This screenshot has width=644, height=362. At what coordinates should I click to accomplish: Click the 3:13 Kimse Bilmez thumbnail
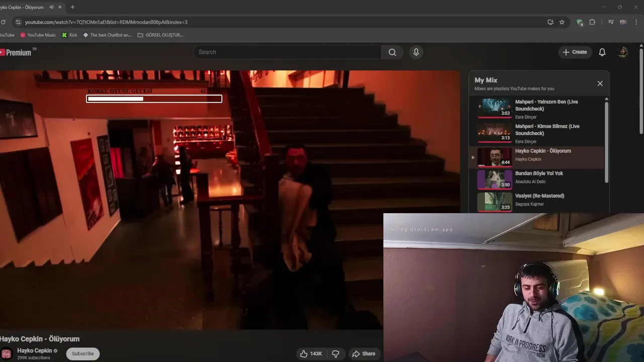pyautogui.click(x=495, y=132)
